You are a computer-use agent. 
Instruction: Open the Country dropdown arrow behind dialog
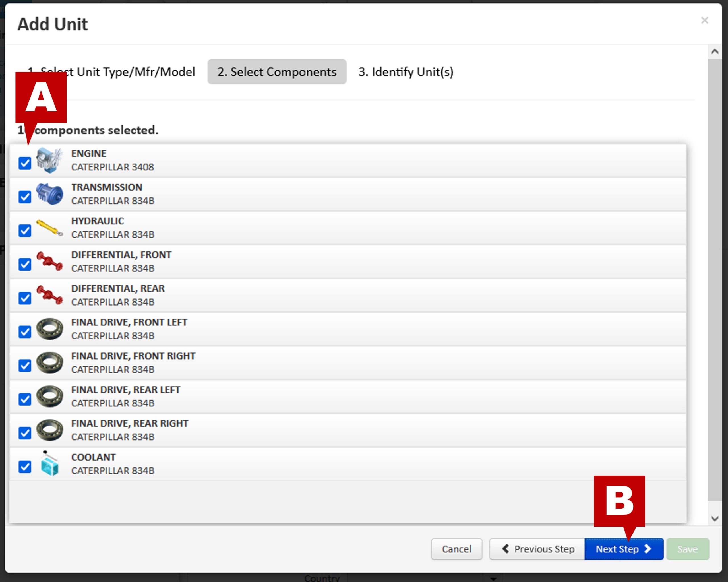(x=493, y=579)
